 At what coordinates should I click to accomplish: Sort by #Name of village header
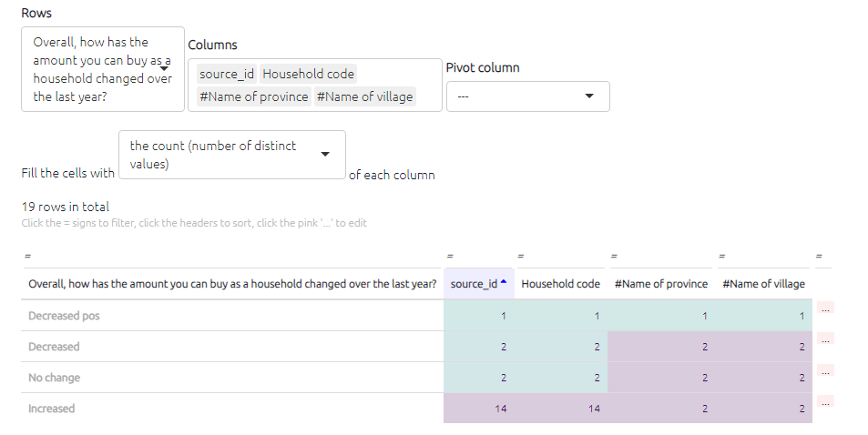(x=763, y=284)
